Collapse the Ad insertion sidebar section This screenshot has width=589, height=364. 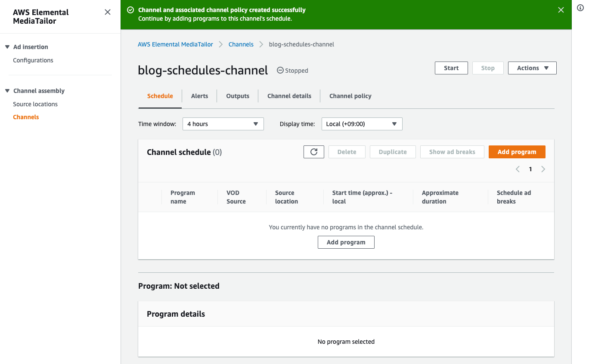click(6, 46)
